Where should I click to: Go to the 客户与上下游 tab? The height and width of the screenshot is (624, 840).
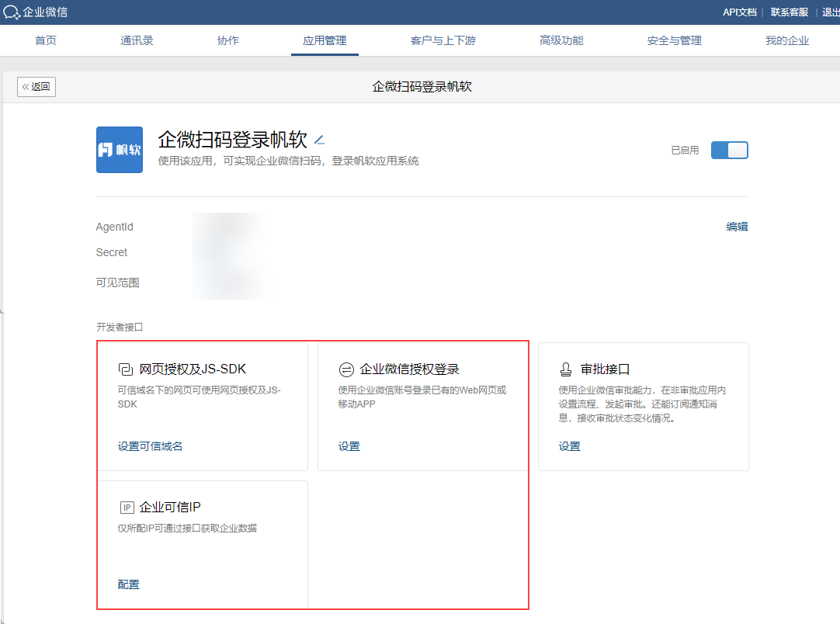443,40
